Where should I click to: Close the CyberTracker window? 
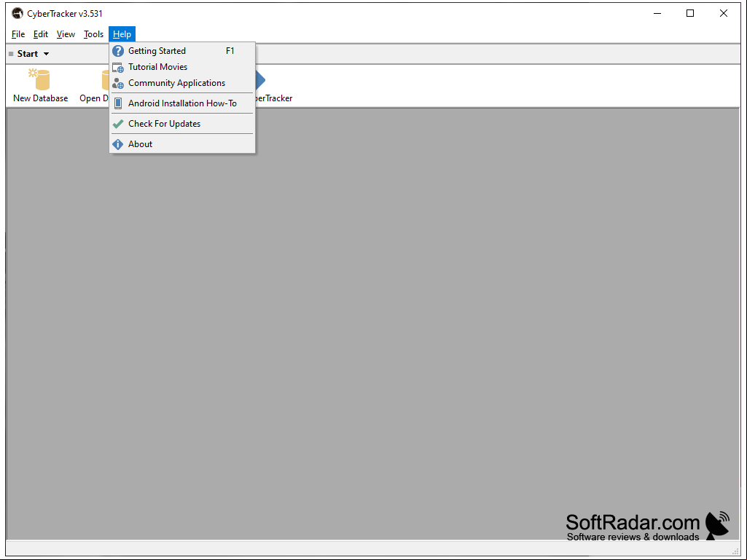tap(723, 13)
